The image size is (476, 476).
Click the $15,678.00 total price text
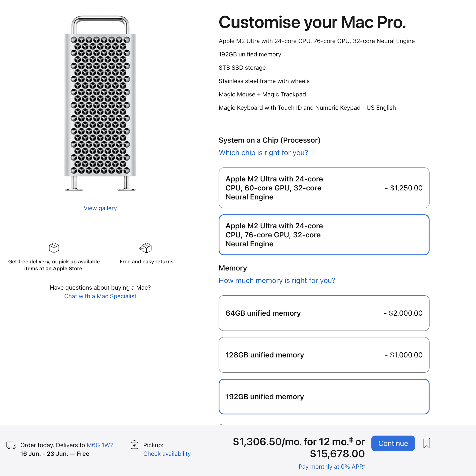click(x=337, y=454)
